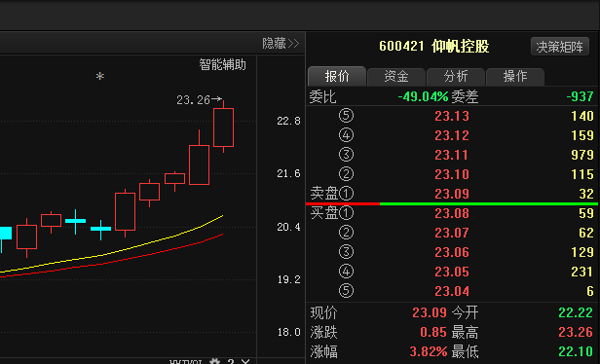Switch to the 资金 tab
Viewport: 600px width, 364px height.
(396, 76)
